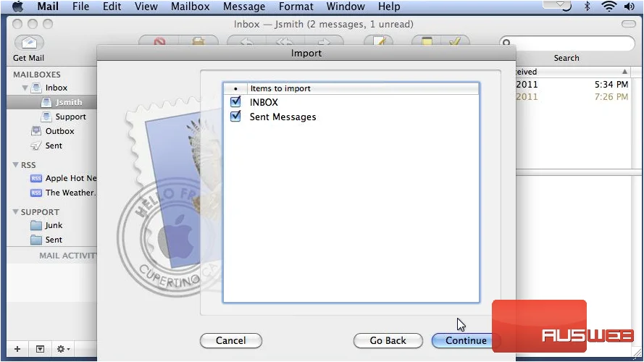Select the message received at 7:26 PM

pyautogui.click(x=573, y=97)
